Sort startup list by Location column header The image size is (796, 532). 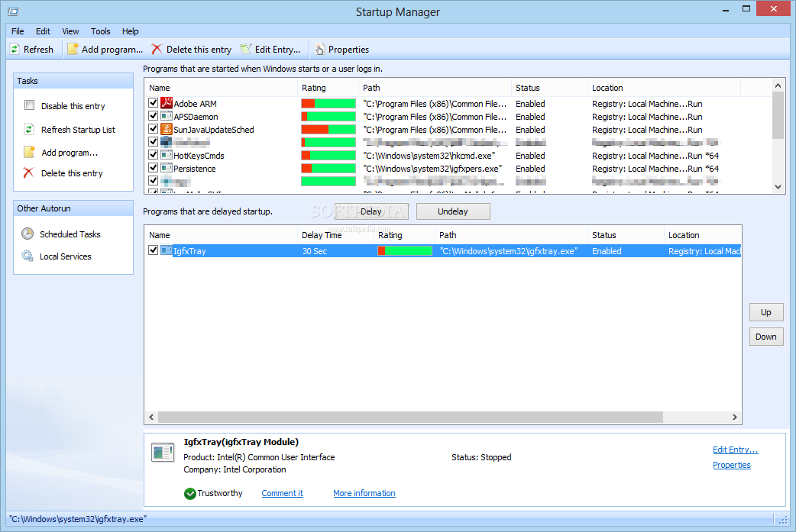pos(664,88)
